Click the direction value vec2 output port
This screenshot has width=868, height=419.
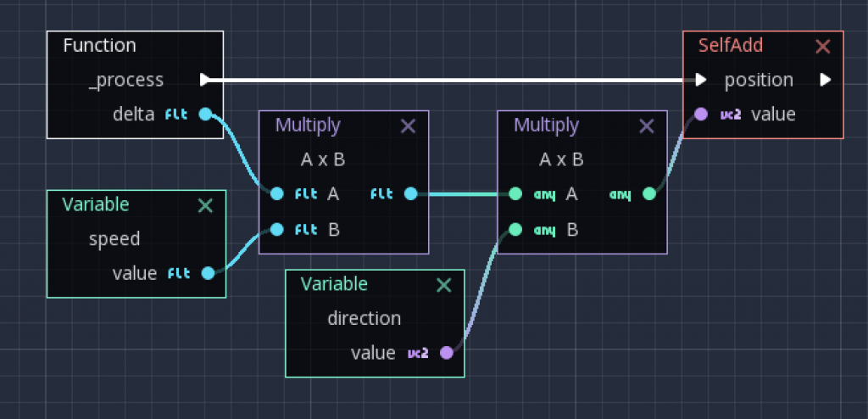pyautogui.click(x=446, y=353)
